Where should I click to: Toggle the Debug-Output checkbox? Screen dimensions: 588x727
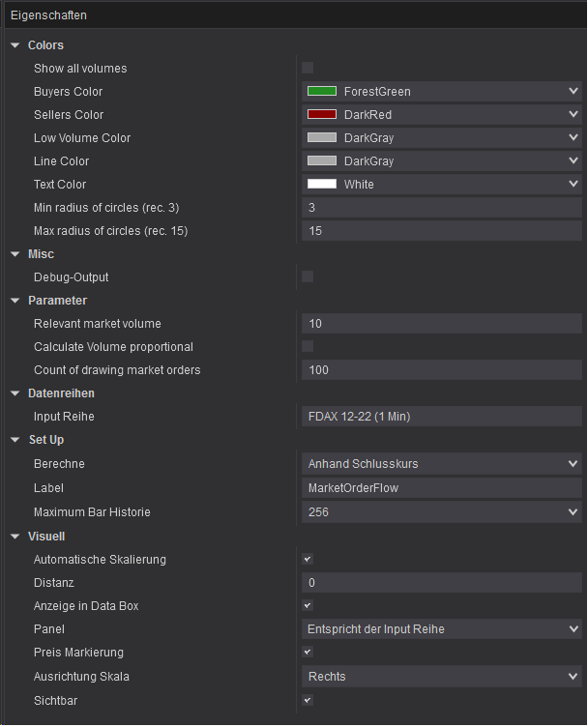point(308,276)
